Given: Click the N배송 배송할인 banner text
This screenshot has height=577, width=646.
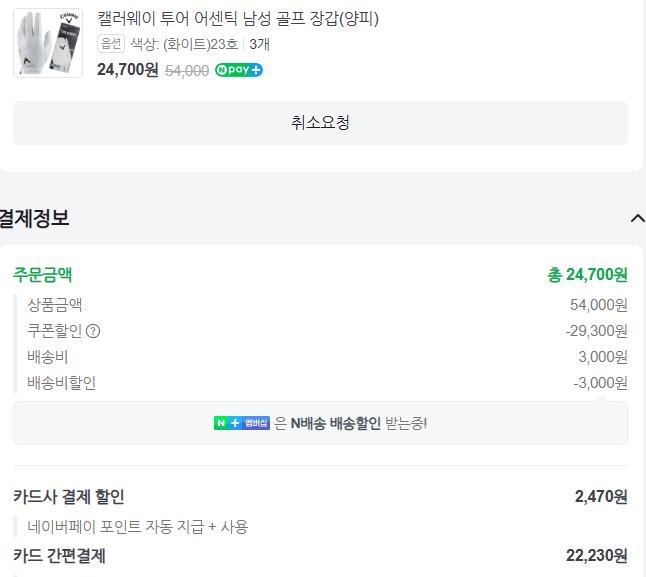Looking at the screenshot, I should [335, 423].
